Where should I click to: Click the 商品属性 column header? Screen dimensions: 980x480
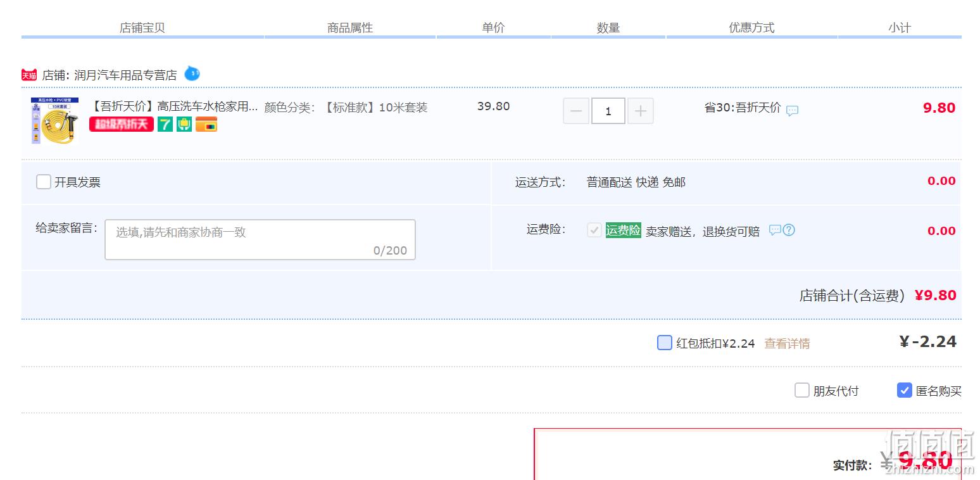tap(350, 28)
